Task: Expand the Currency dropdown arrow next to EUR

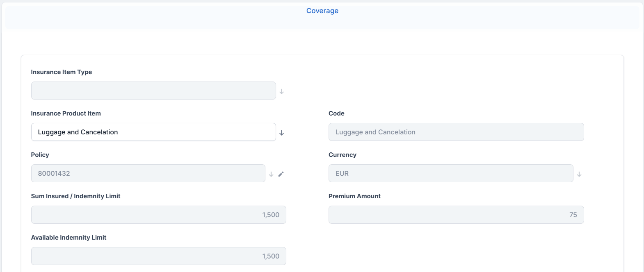Action: coord(579,174)
